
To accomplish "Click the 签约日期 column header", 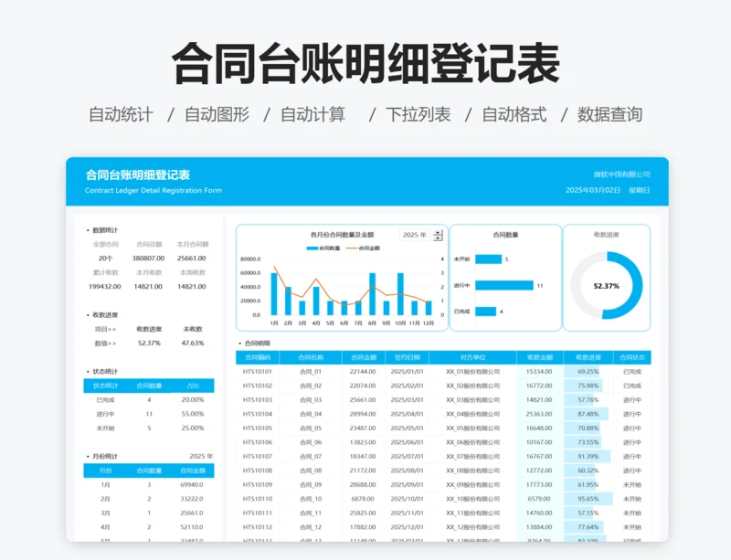I will [x=407, y=357].
